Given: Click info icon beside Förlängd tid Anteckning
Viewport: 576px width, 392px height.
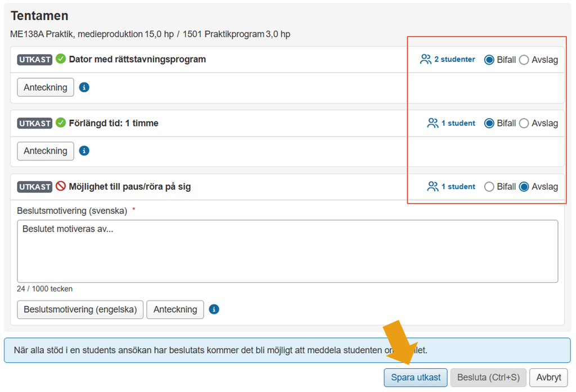Looking at the screenshot, I should click(x=84, y=151).
